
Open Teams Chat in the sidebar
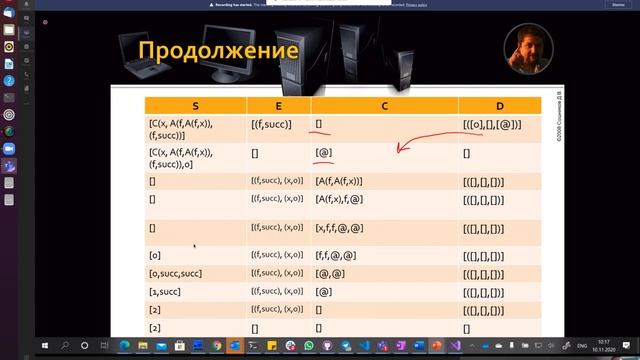tap(27, 18)
